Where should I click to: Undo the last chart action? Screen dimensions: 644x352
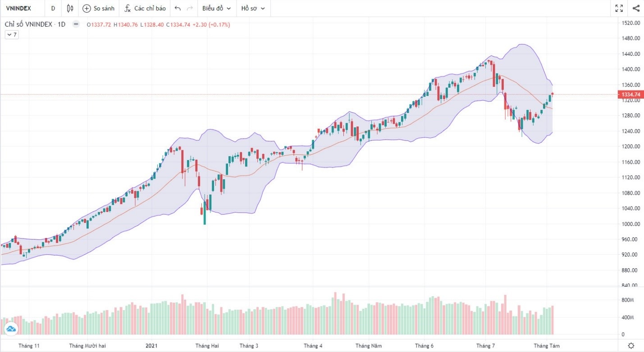(x=178, y=8)
